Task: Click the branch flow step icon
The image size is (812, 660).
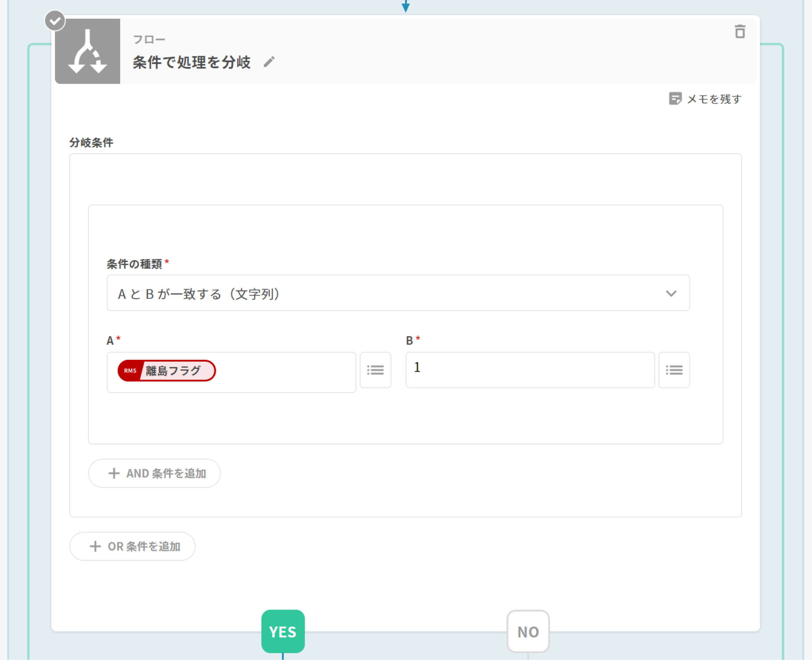Action: [x=88, y=51]
